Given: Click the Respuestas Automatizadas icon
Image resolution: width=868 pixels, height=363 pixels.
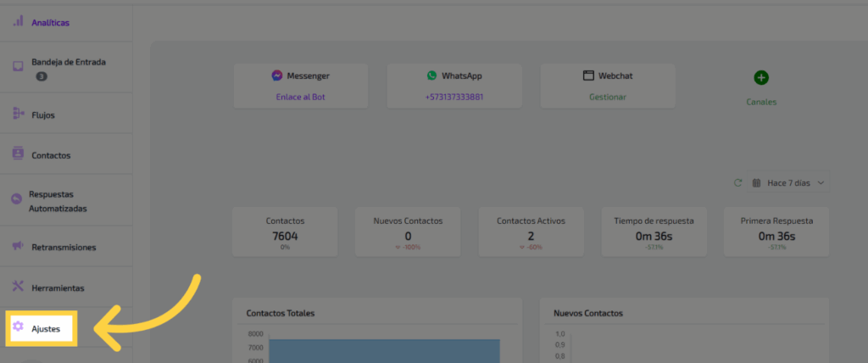Looking at the screenshot, I should pyautogui.click(x=16, y=199).
